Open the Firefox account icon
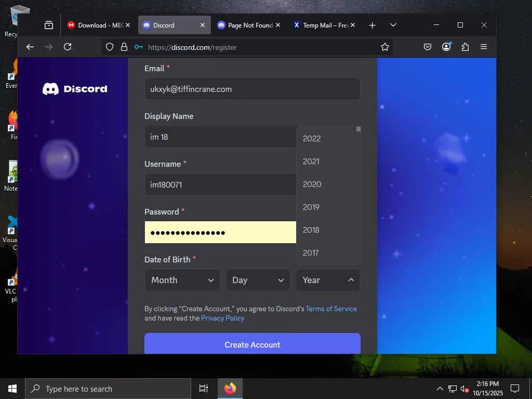 (446, 47)
